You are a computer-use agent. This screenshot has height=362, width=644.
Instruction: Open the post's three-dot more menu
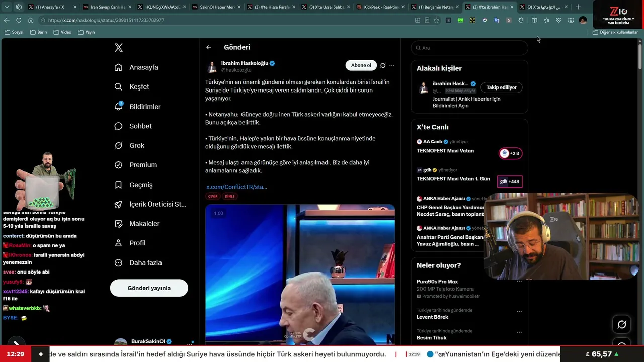(x=392, y=65)
